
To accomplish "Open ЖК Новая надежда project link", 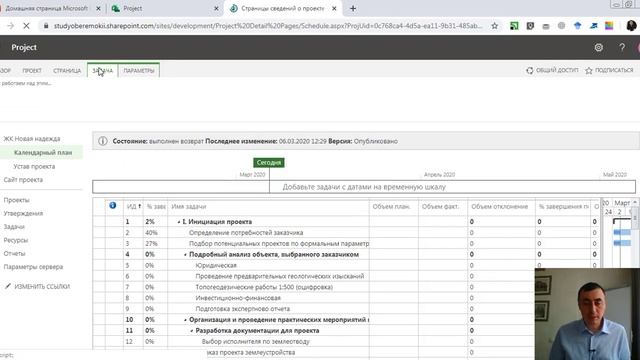I will pos(32,139).
